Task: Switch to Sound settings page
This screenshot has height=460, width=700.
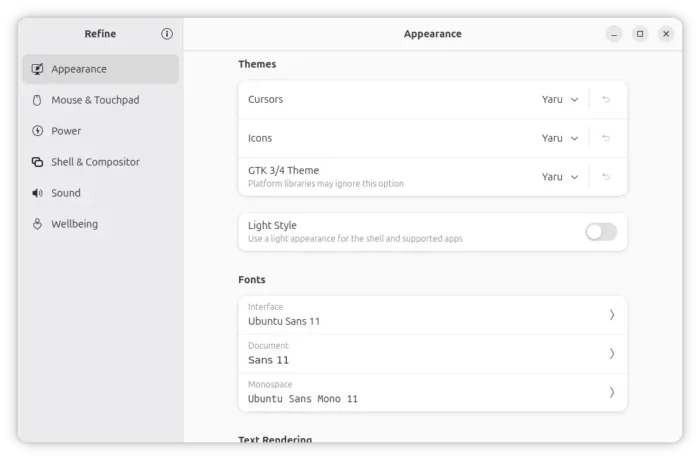Action: coord(66,193)
